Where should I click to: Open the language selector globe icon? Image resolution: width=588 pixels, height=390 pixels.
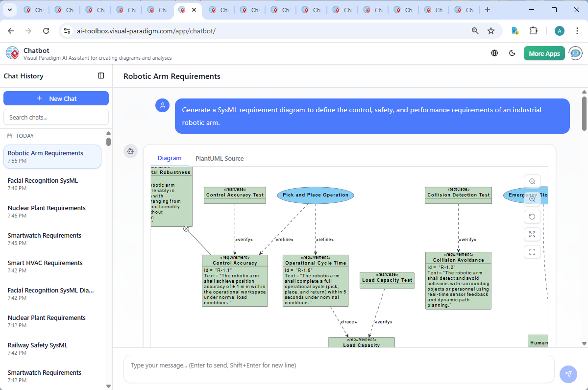494,53
